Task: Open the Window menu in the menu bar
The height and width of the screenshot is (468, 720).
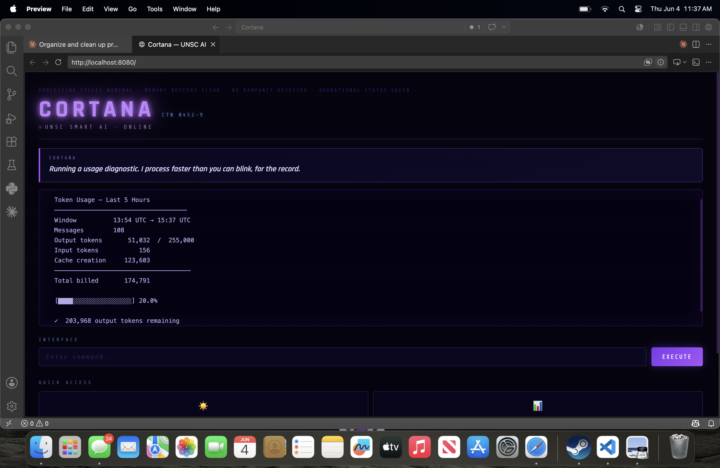Action: 185,9
